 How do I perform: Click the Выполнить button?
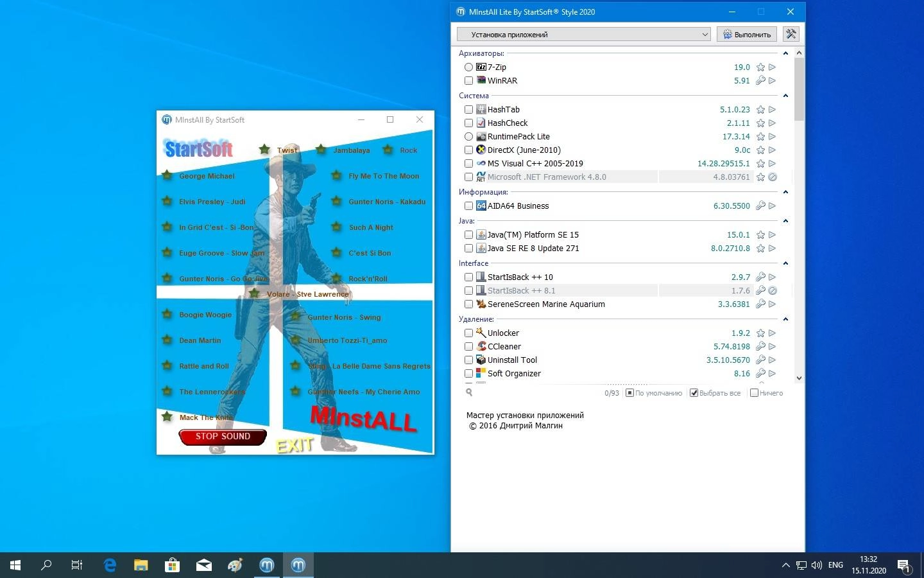click(747, 34)
